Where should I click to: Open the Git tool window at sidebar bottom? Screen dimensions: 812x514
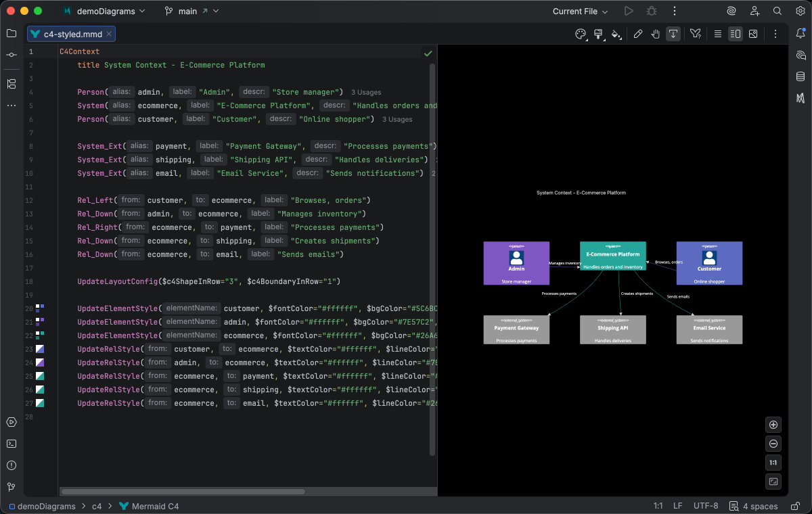pyautogui.click(x=12, y=487)
